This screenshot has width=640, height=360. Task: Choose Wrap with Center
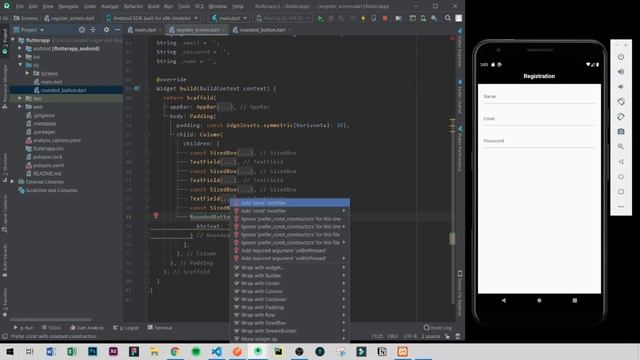coord(290,283)
